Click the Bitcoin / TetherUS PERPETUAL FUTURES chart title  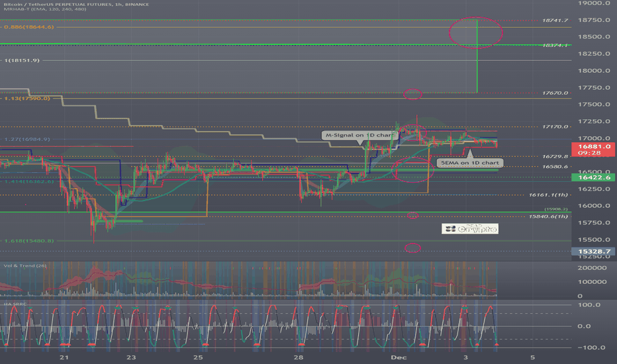pos(76,5)
